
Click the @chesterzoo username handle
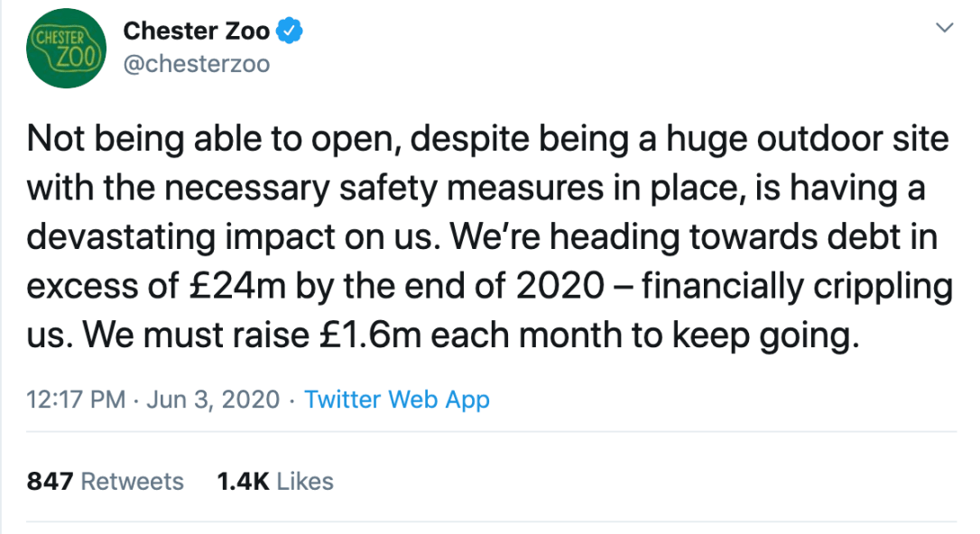tap(197, 63)
